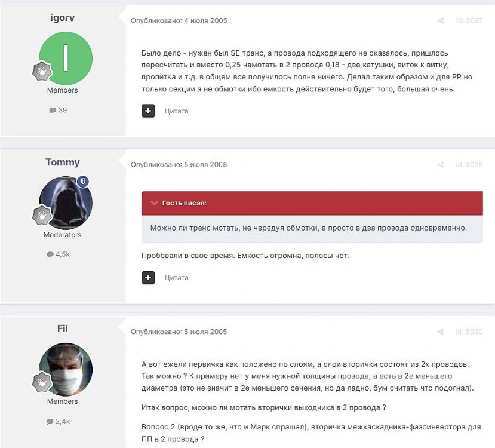Click multiquote plus button in igorv's post
The height and width of the screenshot is (448, 495).
coord(148,111)
